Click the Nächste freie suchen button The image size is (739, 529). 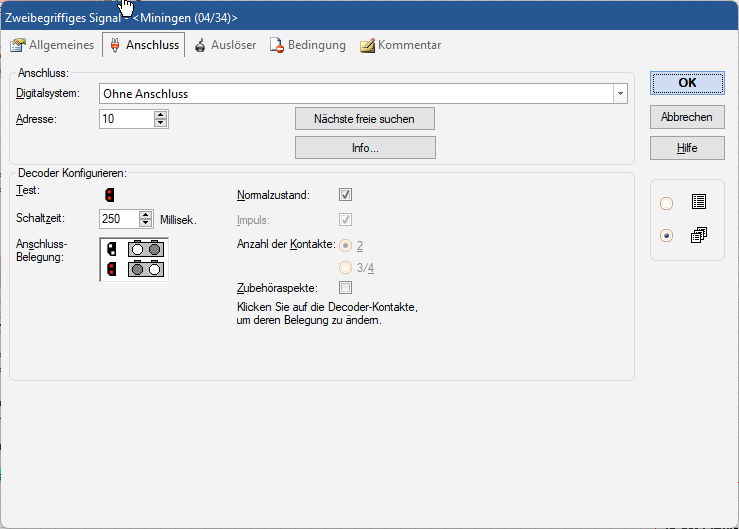tap(365, 119)
